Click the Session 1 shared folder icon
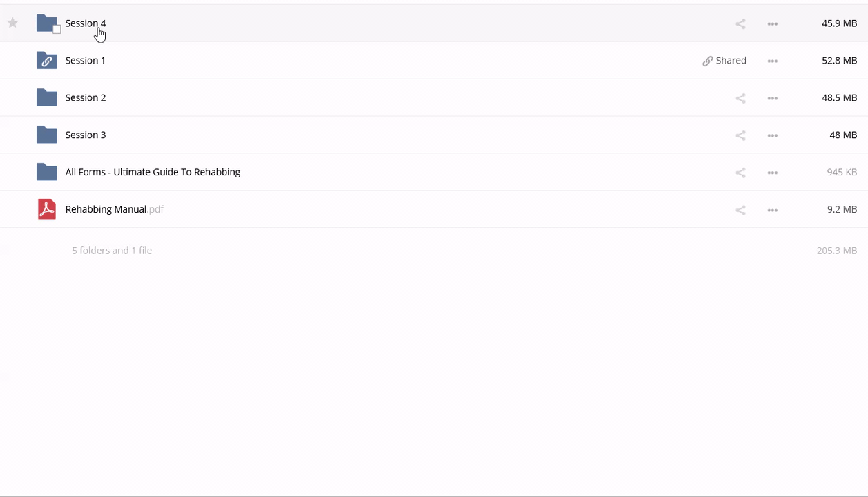 point(46,61)
